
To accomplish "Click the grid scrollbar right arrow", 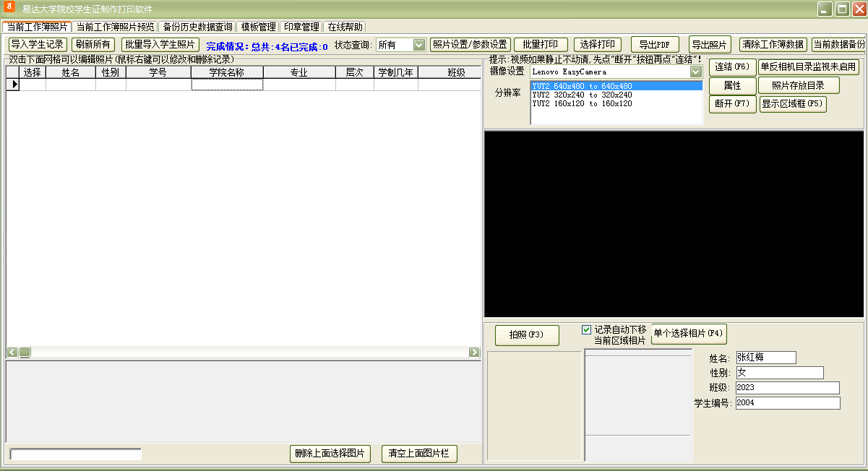I will click(x=474, y=353).
